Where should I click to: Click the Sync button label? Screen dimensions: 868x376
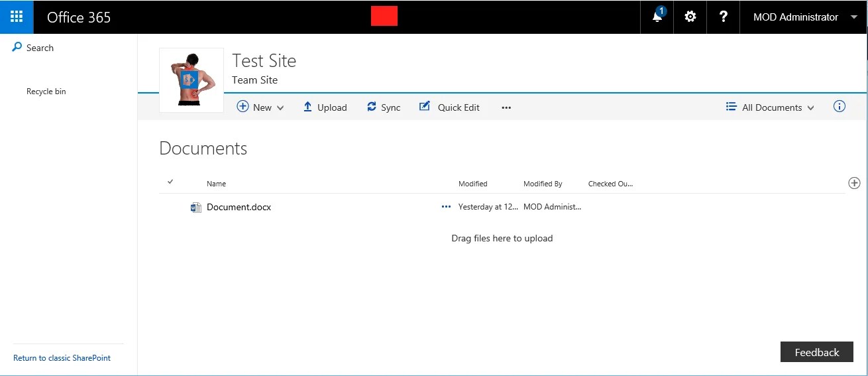tap(391, 107)
